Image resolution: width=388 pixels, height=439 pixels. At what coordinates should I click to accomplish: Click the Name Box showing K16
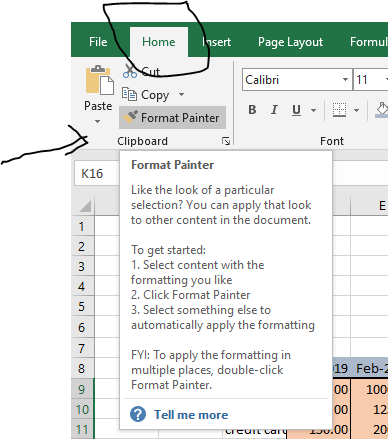pos(97,174)
